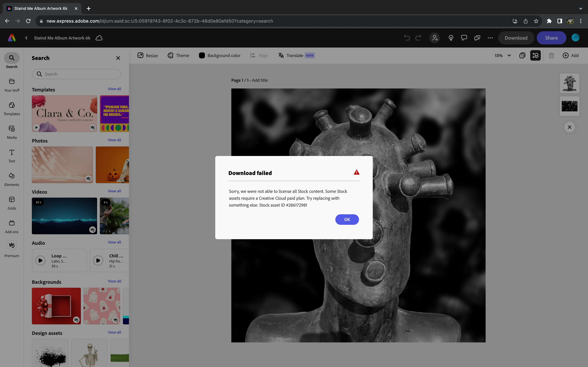
Task: Play the Loop audio preview
Action: (x=41, y=261)
